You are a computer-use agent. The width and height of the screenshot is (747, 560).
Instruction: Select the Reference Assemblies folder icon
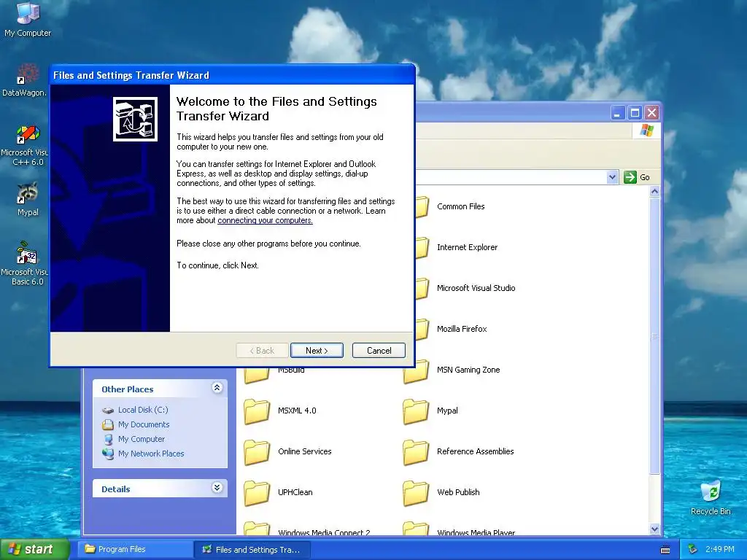click(416, 452)
